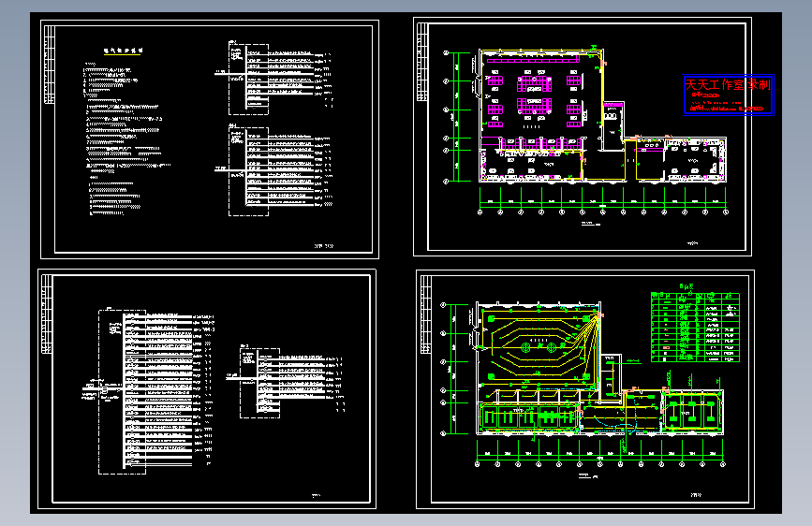
Task: Click the yellow-underlined title of the design notes
Action: tap(123, 51)
